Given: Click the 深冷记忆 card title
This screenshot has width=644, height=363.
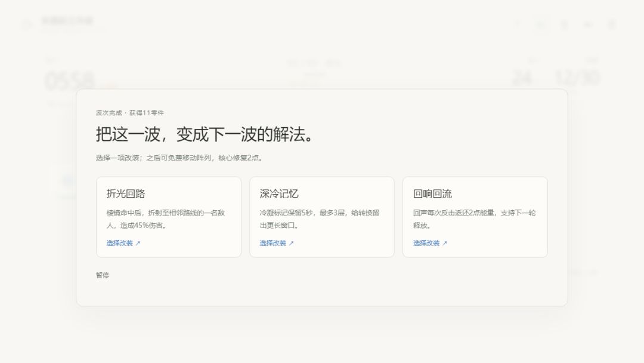Looking at the screenshot, I should 279,193.
